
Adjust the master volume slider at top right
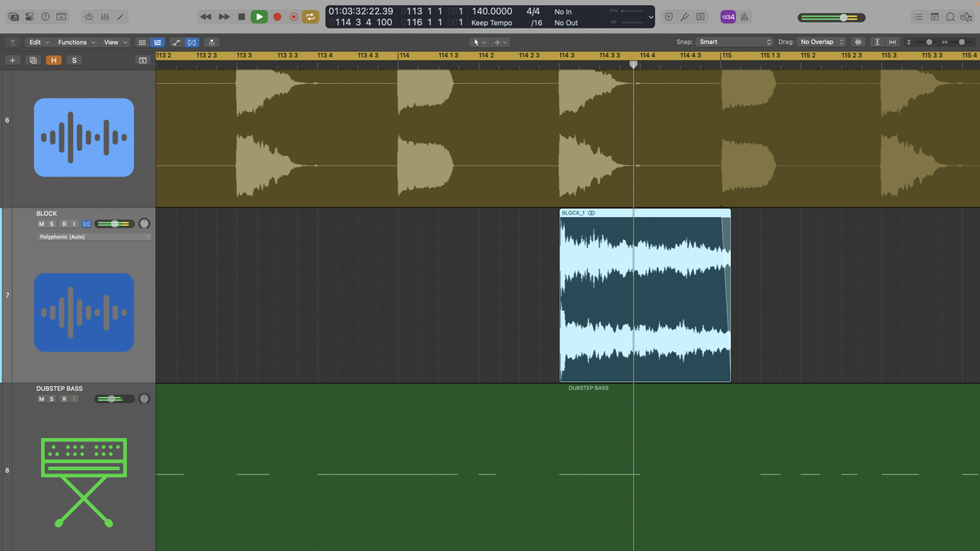click(x=842, y=16)
